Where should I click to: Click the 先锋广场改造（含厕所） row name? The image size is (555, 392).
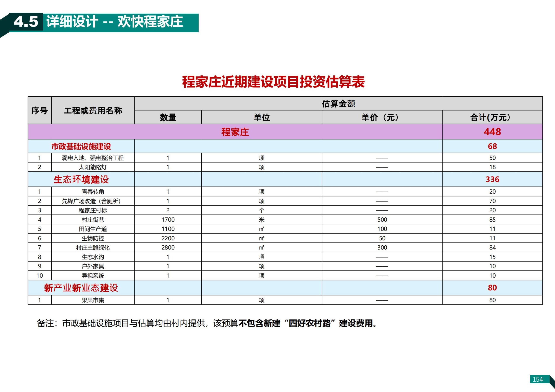coord(93,201)
